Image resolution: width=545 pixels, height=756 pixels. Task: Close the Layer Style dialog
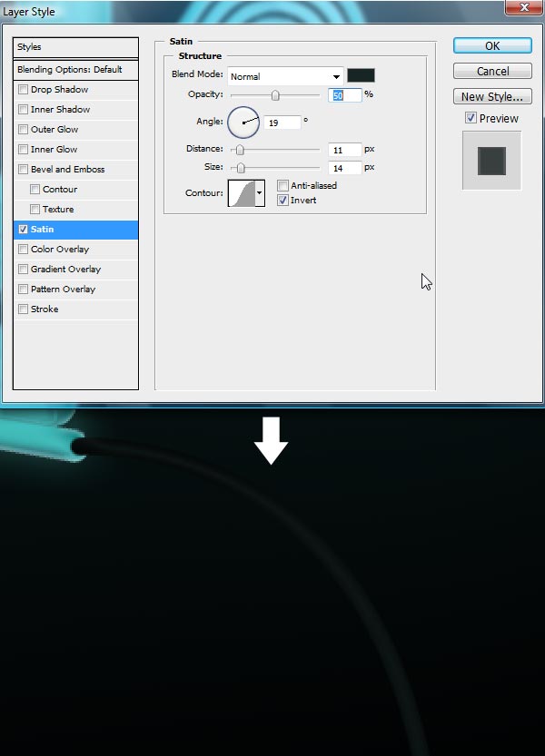(x=524, y=7)
